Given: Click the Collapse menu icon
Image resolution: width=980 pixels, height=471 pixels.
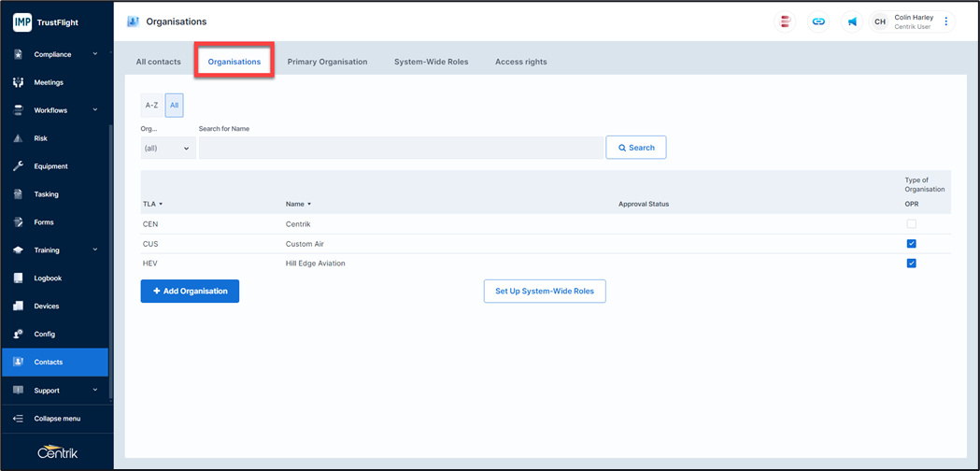Looking at the screenshot, I should [x=18, y=419].
